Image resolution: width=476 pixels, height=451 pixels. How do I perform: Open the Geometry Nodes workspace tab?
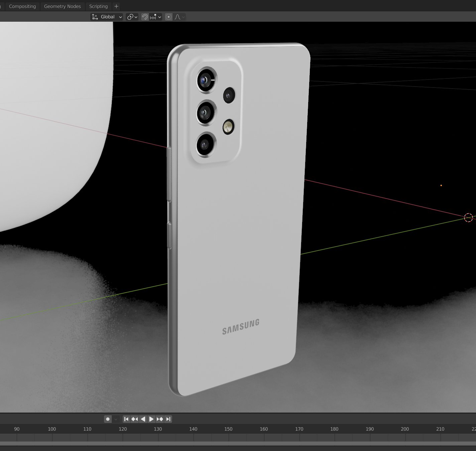(x=63, y=6)
